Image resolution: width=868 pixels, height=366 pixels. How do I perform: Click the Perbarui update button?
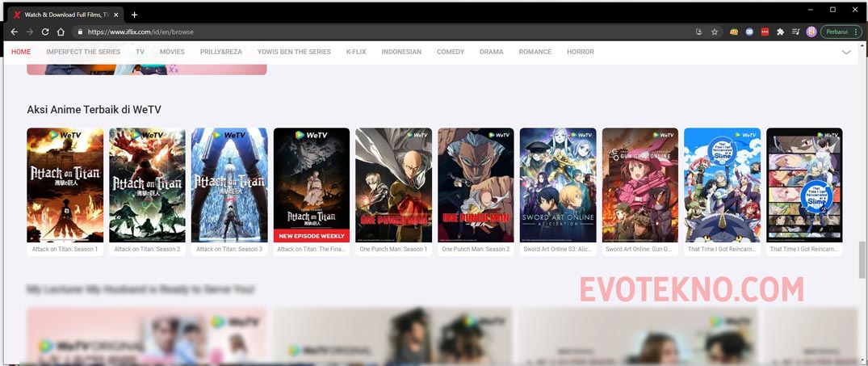pyautogui.click(x=841, y=32)
